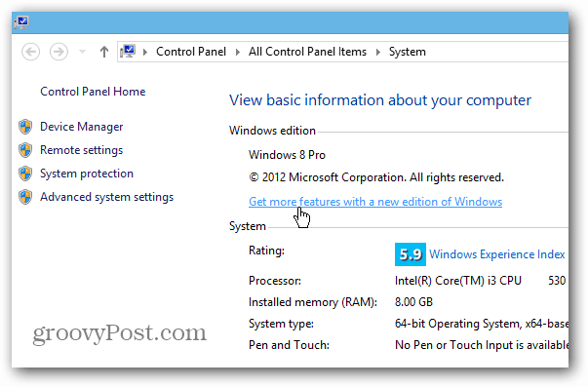Click the Processor: label

coord(275,281)
